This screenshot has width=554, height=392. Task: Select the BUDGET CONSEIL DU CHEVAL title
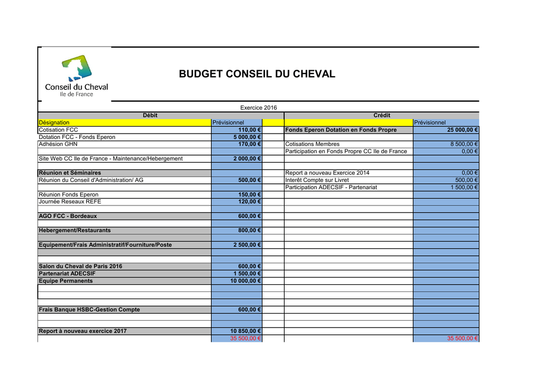click(257, 74)
